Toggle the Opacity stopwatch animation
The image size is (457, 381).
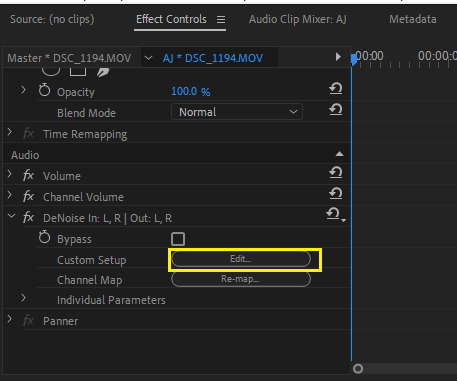[x=44, y=90]
